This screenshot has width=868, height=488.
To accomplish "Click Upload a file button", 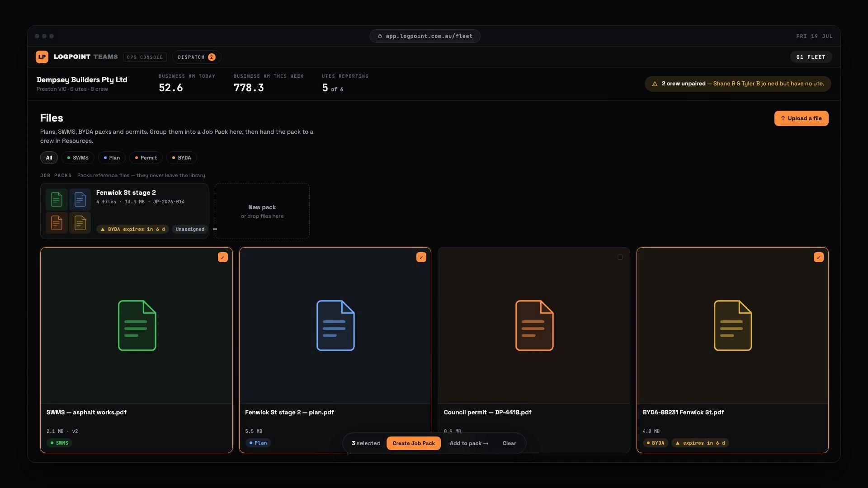I will coord(801,118).
